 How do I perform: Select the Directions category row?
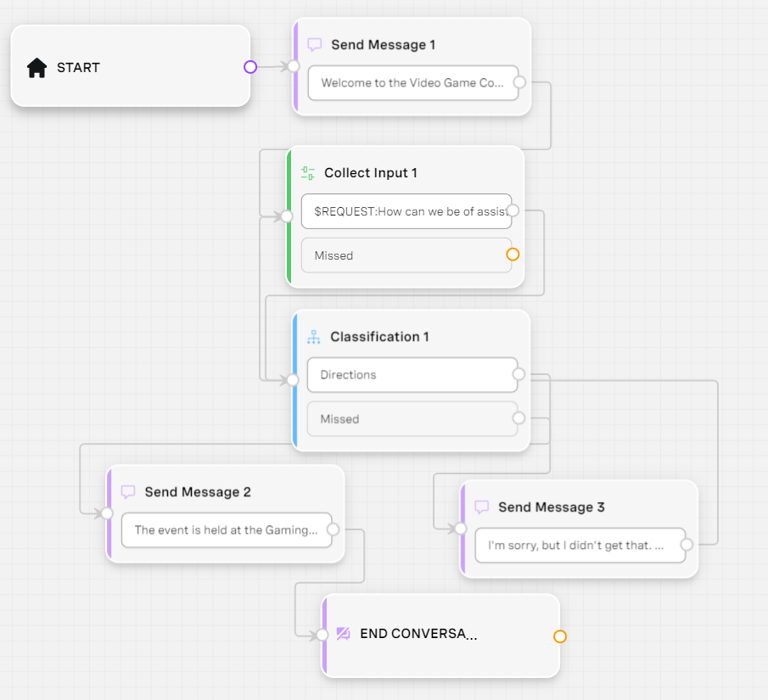[412, 375]
